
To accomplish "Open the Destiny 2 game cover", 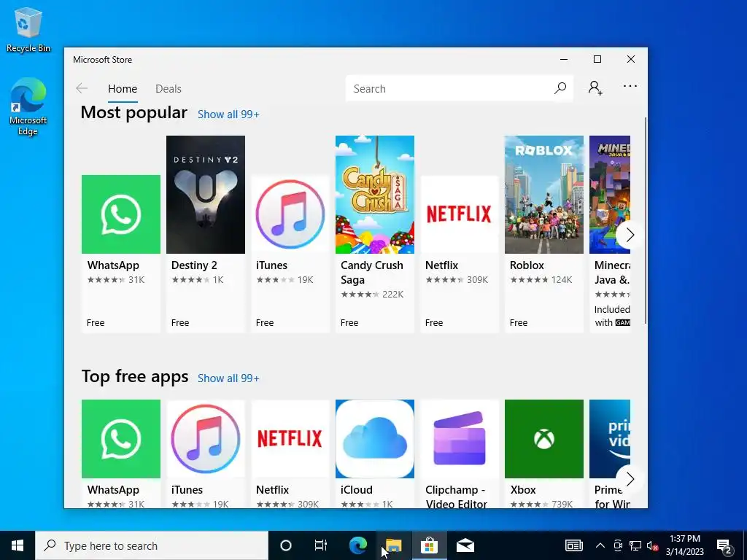I will (x=205, y=194).
